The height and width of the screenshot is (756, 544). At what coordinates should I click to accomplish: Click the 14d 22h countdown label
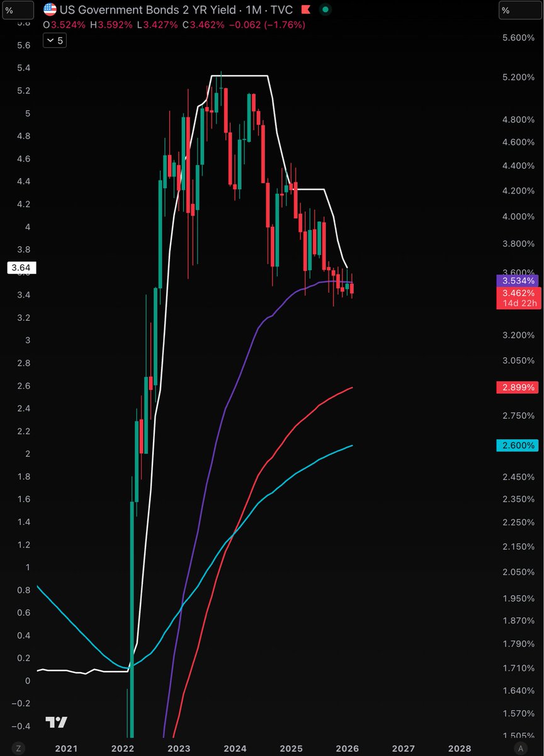click(519, 304)
